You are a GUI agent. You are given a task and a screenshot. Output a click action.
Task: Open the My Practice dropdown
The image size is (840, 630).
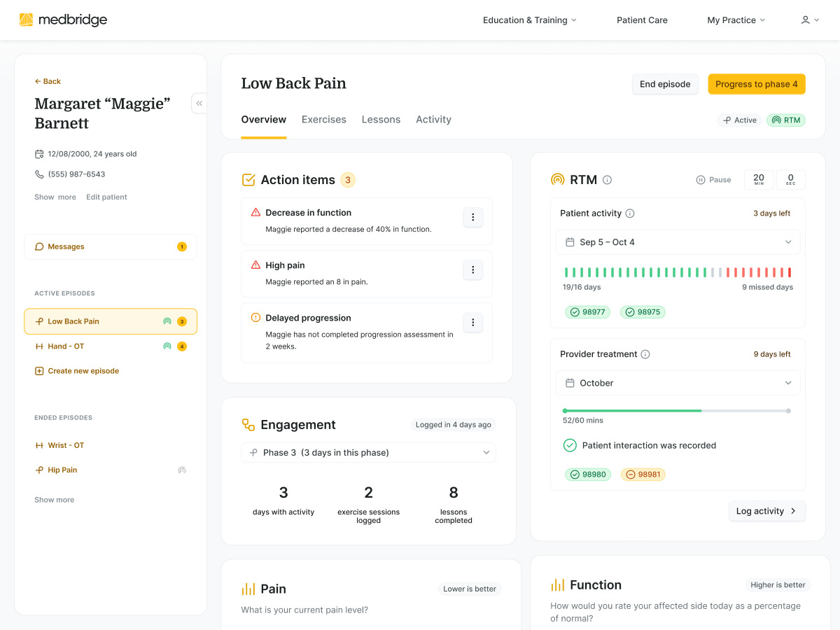(x=736, y=20)
